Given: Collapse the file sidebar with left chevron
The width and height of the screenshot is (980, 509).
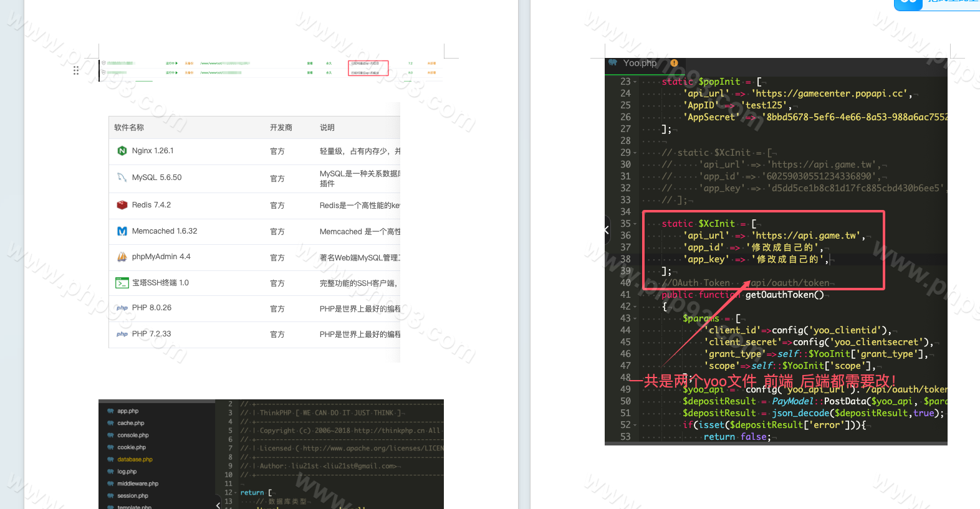Looking at the screenshot, I should [218, 505].
